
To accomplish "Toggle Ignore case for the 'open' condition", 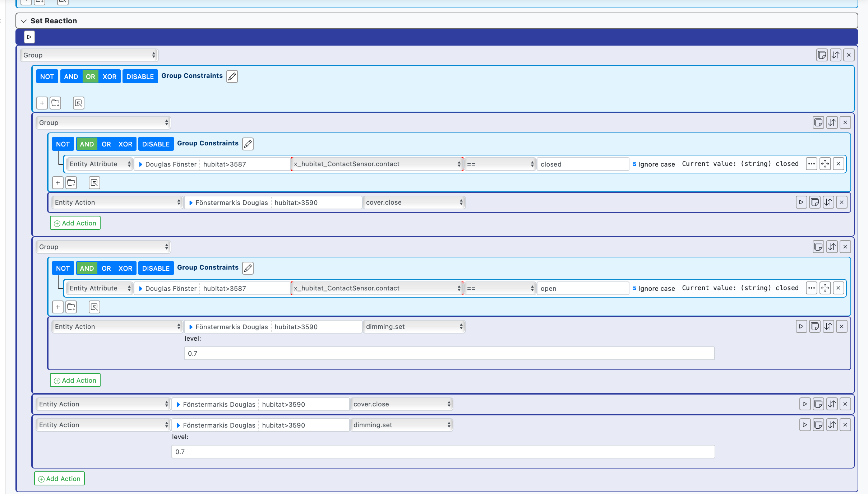I will [x=634, y=288].
